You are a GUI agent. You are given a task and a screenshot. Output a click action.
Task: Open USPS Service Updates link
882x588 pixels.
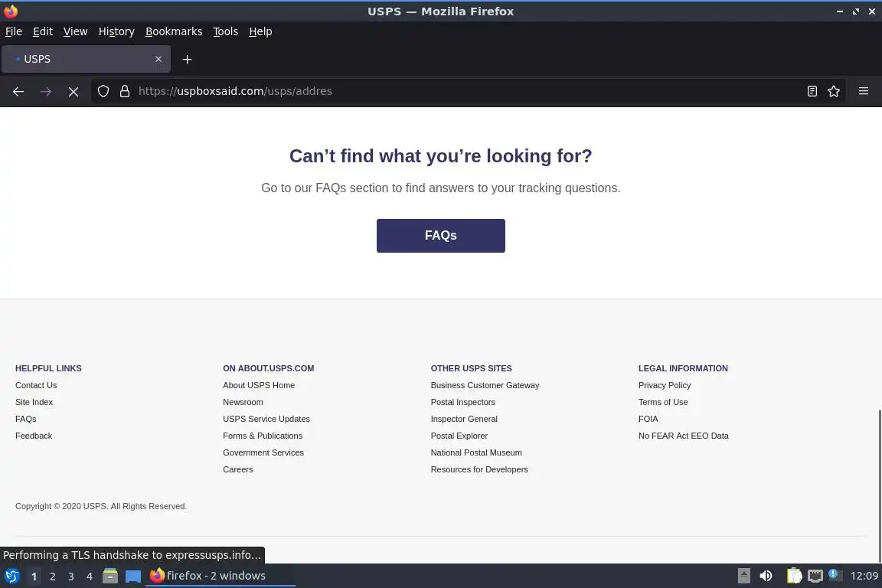(x=266, y=420)
